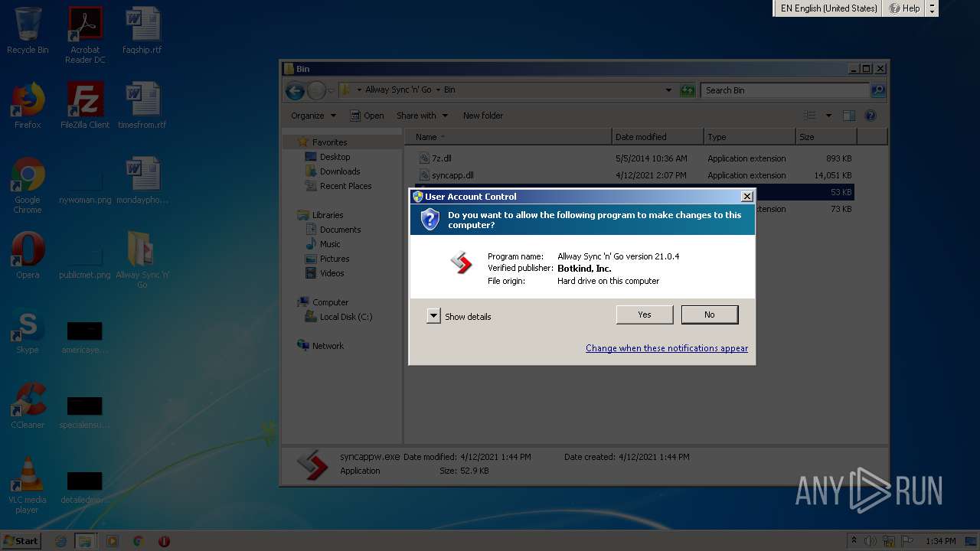Click the UAC shield question icon
The image size is (980, 551).
[x=430, y=220]
